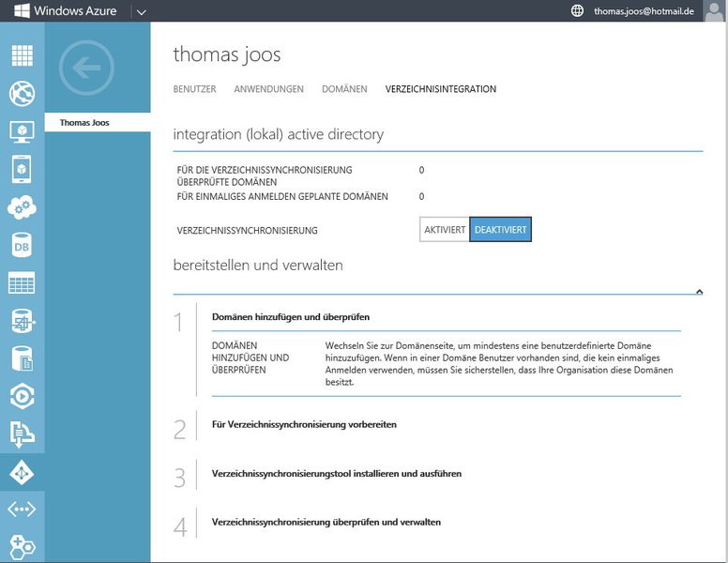The image size is (728, 563).
Task: Open the globe language icon in header
Action: (577, 10)
